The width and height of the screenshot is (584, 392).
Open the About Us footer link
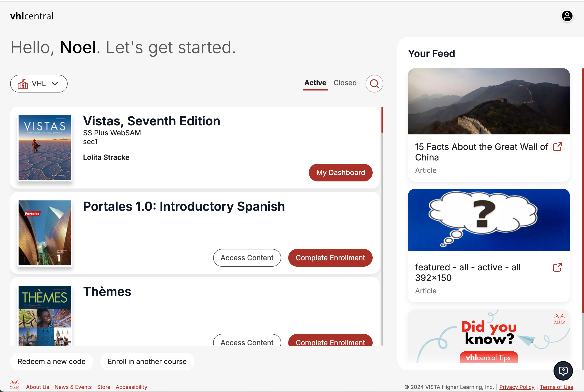click(38, 387)
